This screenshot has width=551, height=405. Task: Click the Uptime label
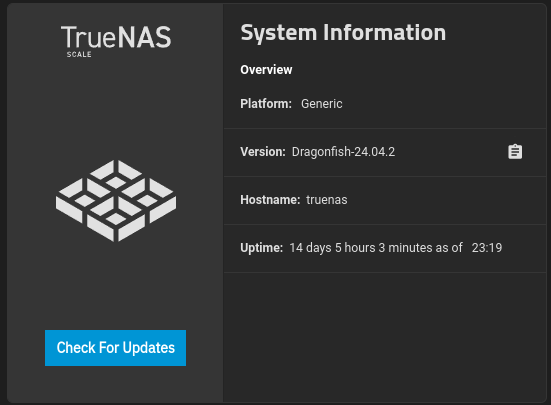261,248
